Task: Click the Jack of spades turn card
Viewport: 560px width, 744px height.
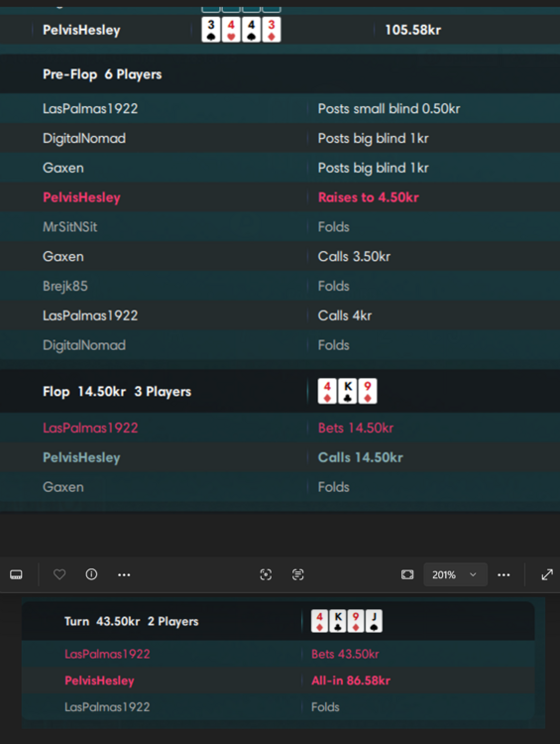Action: tap(374, 621)
